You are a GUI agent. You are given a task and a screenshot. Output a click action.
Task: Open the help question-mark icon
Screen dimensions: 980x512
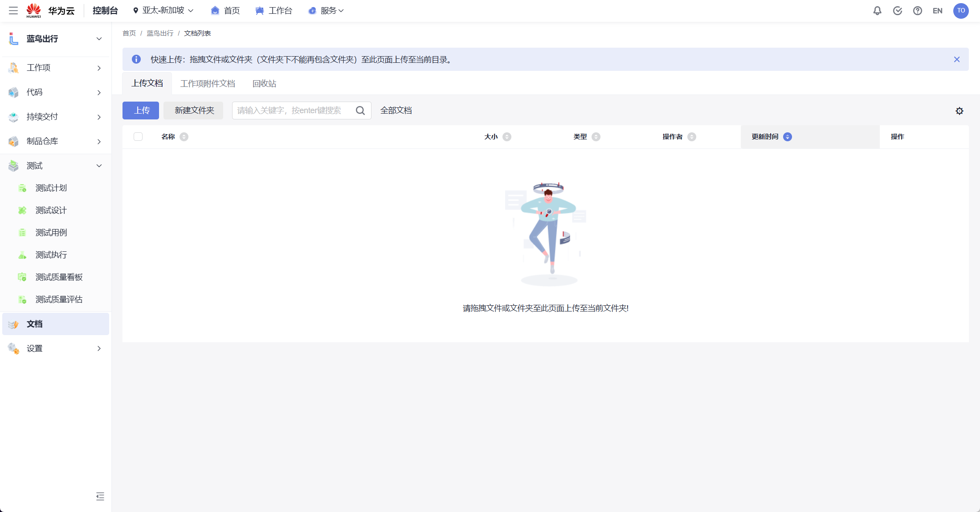(x=918, y=10)
